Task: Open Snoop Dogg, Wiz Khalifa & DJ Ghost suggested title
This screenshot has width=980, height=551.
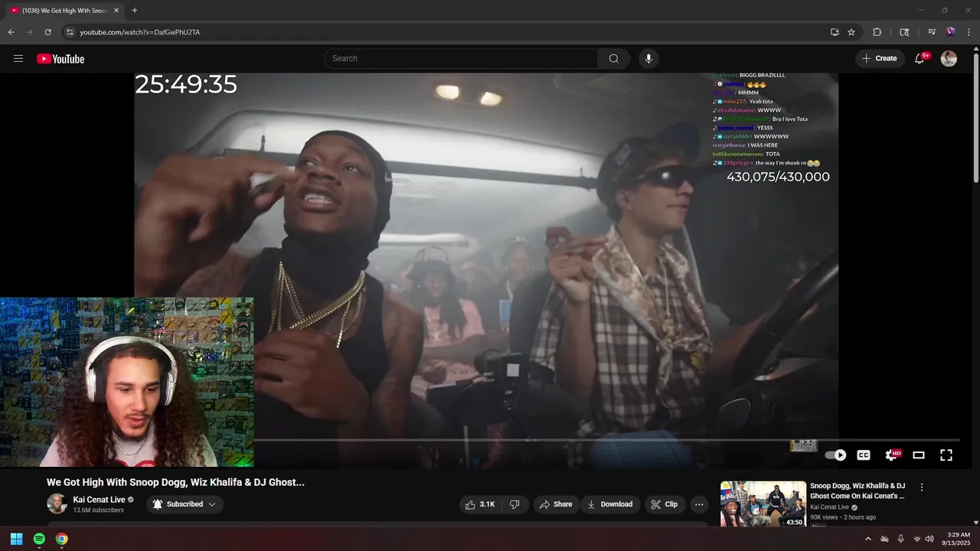Action: pos(857,491)
